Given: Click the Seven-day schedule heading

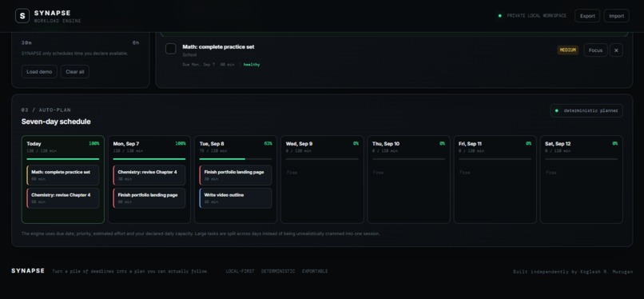Looking at the screenshot, I should (56, 122).
